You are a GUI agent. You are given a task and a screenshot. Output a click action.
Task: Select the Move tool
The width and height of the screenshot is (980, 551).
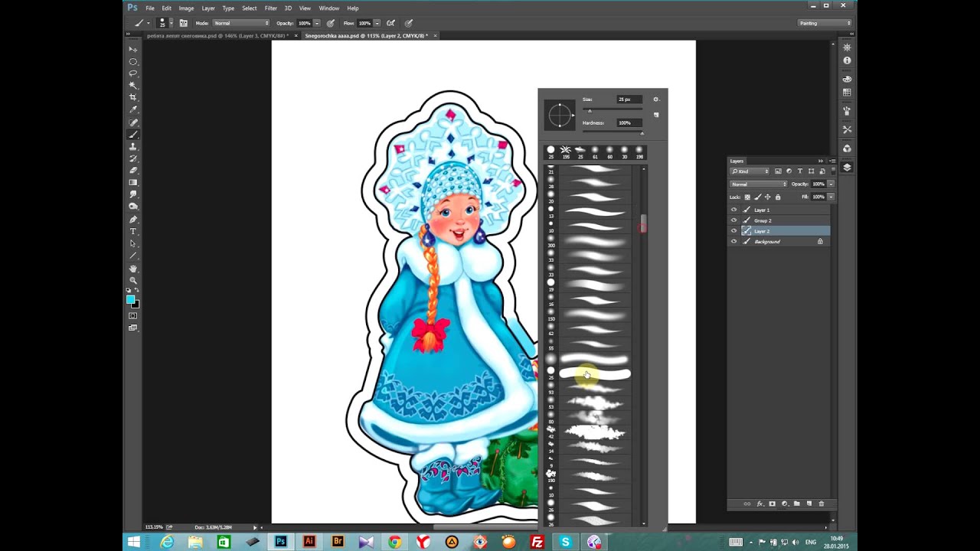pos(133,49)
